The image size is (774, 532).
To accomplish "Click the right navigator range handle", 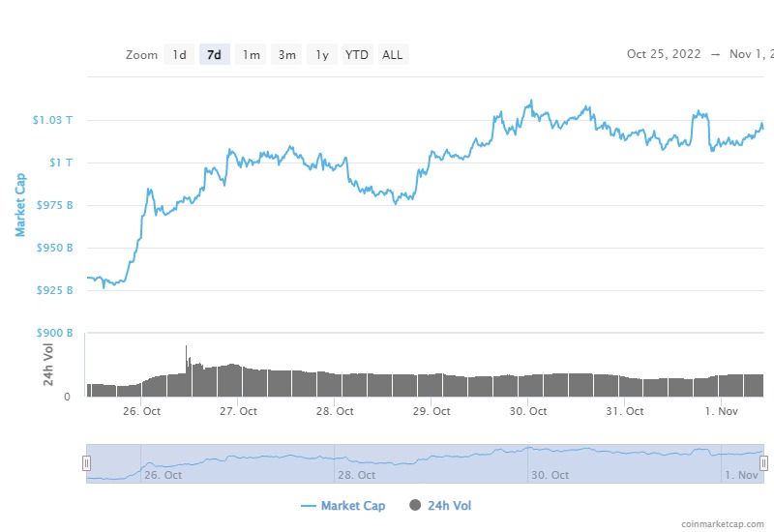I will click(x=763, y=463).
